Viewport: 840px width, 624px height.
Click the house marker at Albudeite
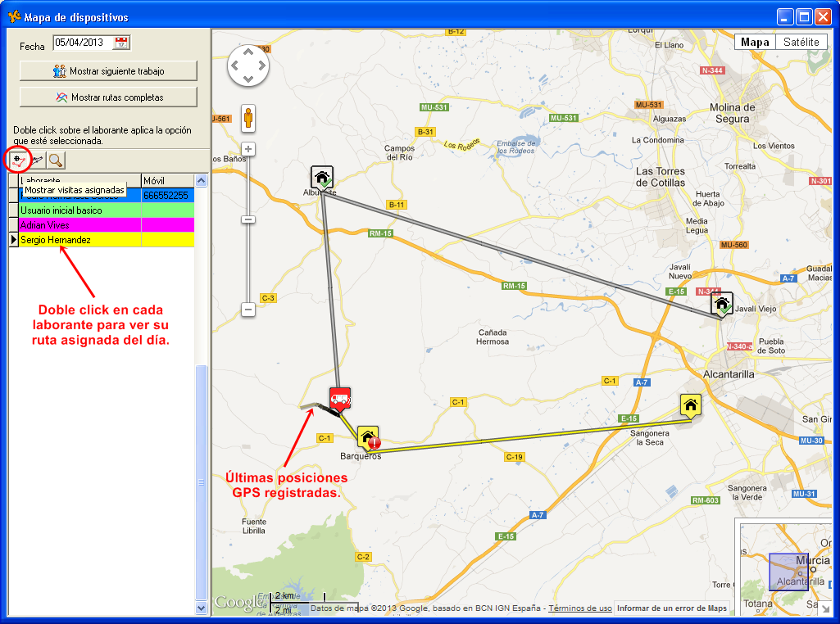(x=321, y=177)
